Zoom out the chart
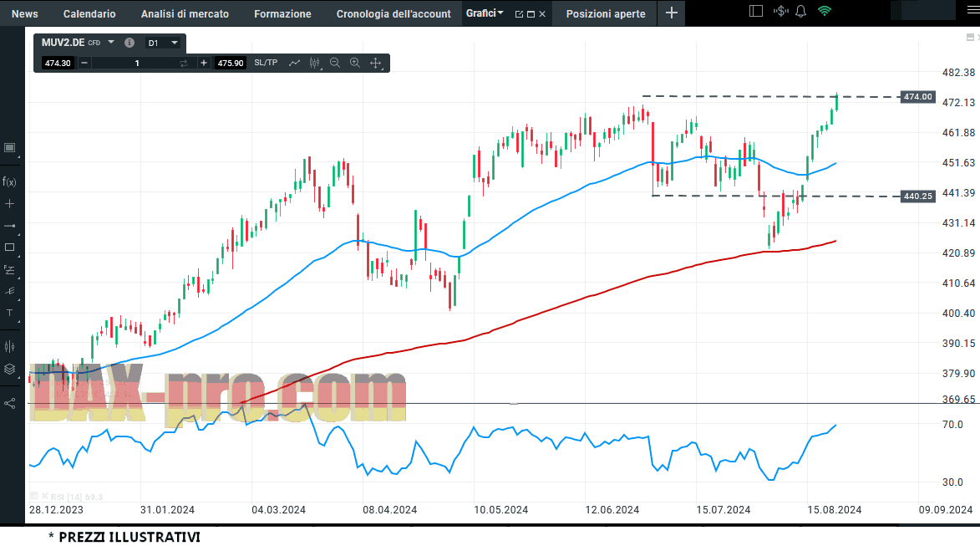This screenshot has width=980, height=546. click(x=335, y=63)
